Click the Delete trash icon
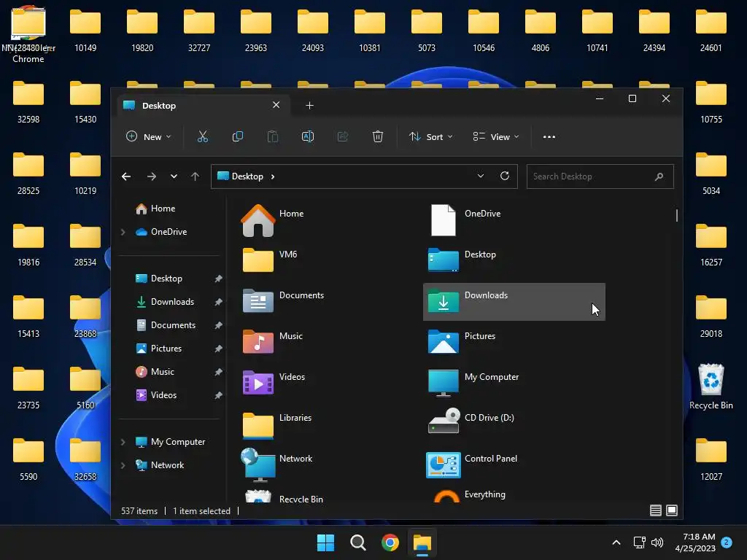This screenshot has height=560, width=747. [x=377, y=136]
